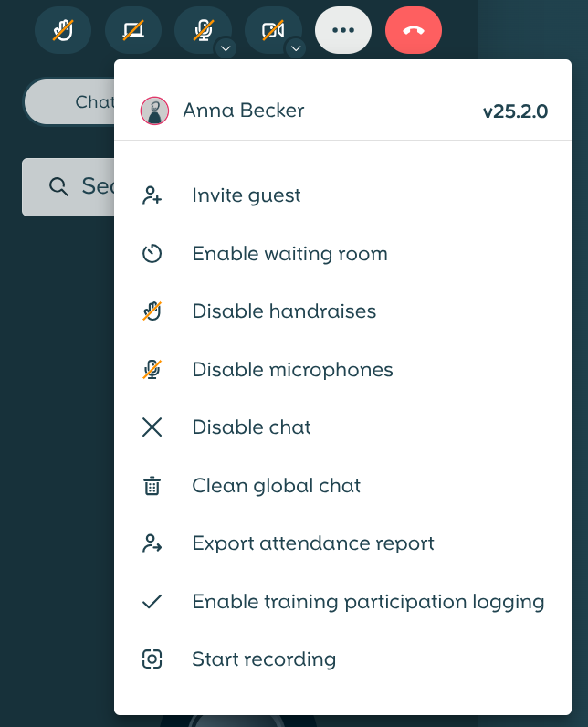Turn on the camera button

[272, 30]
